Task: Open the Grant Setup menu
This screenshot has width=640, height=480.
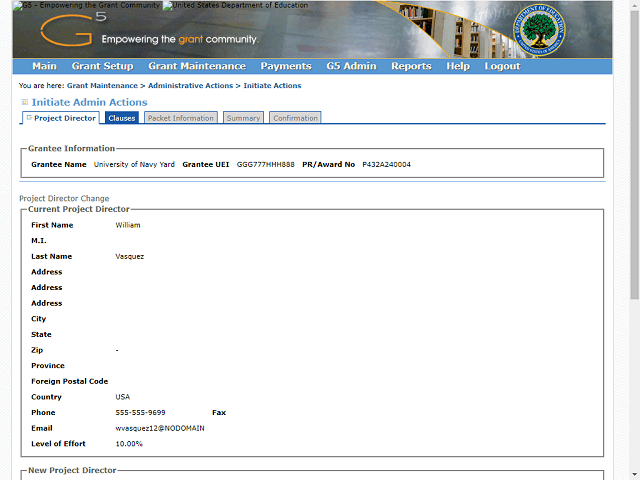Action: coord(102,66)
